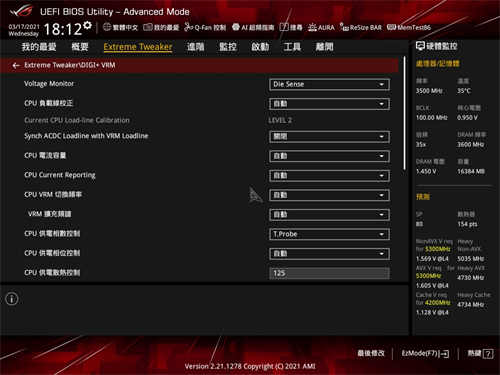Open the 熱鍵 hotkeys question mark

pos(488,354)
